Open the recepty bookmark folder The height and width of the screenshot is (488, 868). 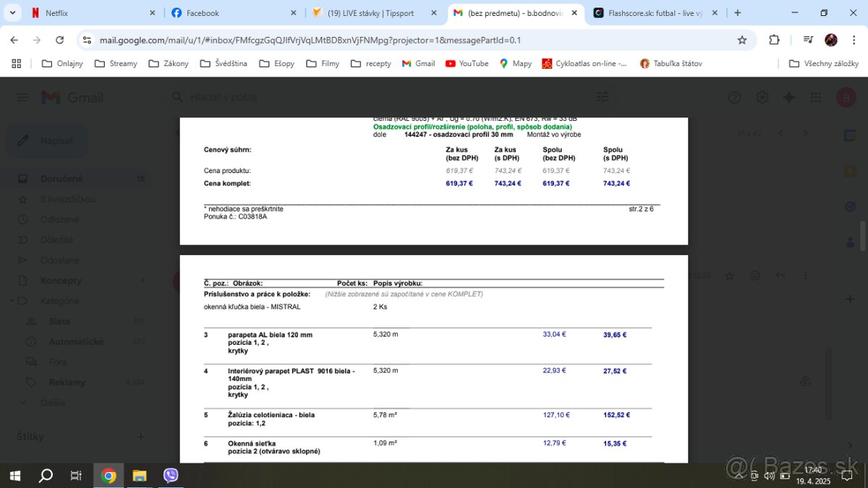[371, 64]
